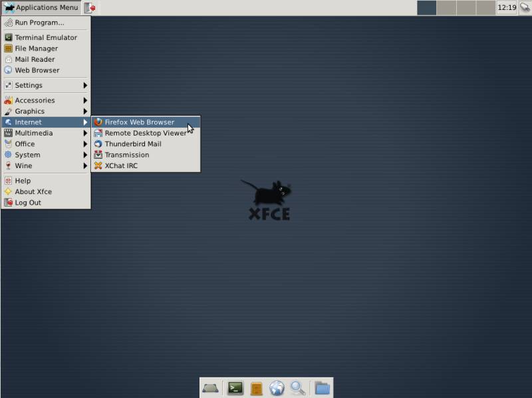532x398 pixels.
Task: Open Web Browser from the menu
Action: pos(46,70)
